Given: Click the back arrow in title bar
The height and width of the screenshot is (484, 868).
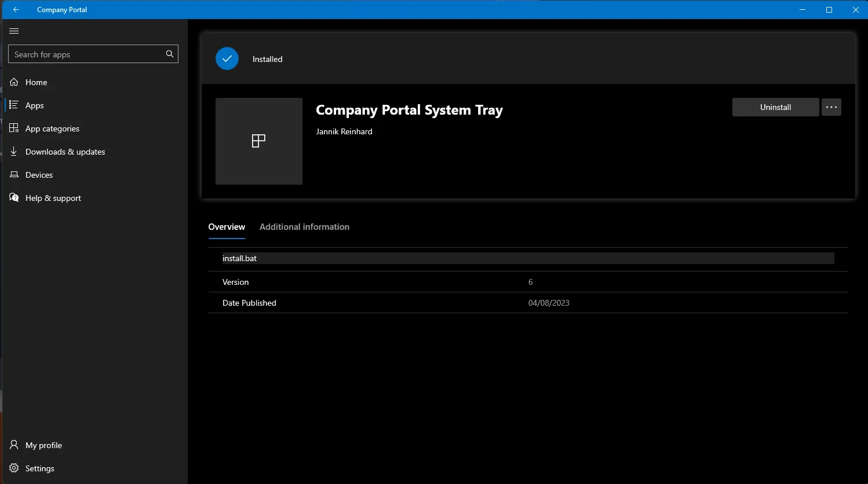Looking at the screenshot, I should [x=16, y=10].
